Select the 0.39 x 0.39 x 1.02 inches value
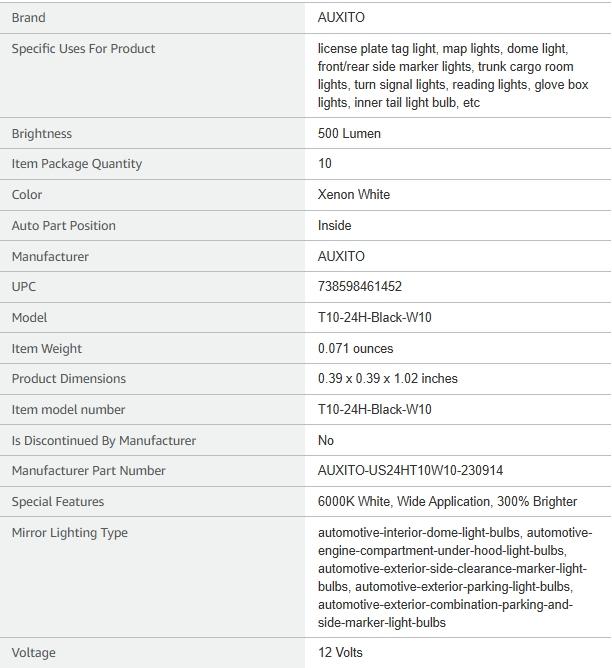612x668 pixels. pyautogui.click(x=388, y=378)
